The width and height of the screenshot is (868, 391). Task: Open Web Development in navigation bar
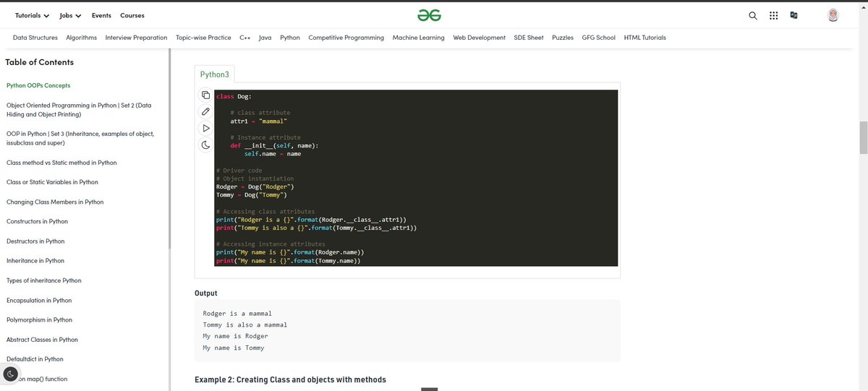tap(480, 38)
